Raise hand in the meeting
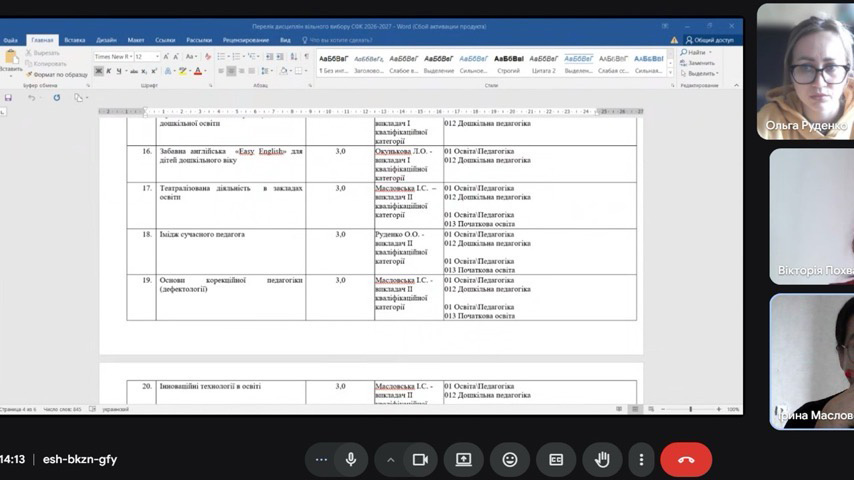 pyautogui.click(x=602, y=459)
